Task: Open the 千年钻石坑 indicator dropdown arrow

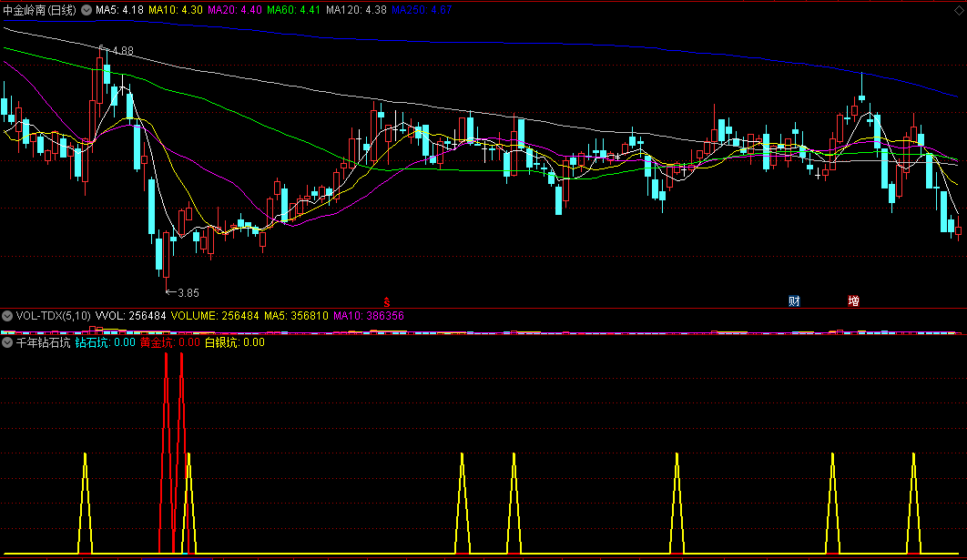Action: 7,342
